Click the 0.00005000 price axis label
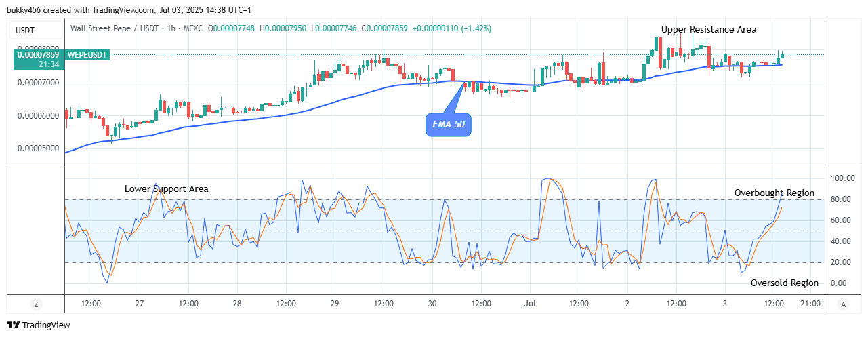Viewport: 868px width, 337px height. coord(39,148)
